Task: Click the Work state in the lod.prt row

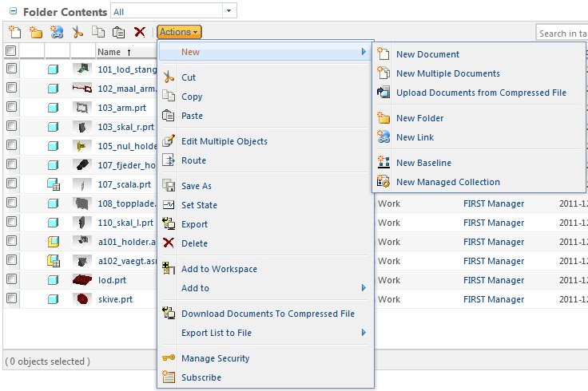Action: (x=389, y=280)
